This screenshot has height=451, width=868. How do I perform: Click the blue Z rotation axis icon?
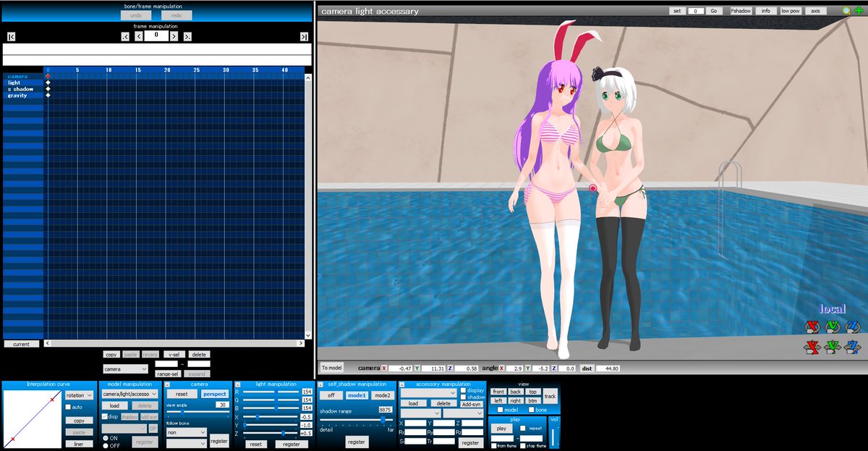[854, 326]
